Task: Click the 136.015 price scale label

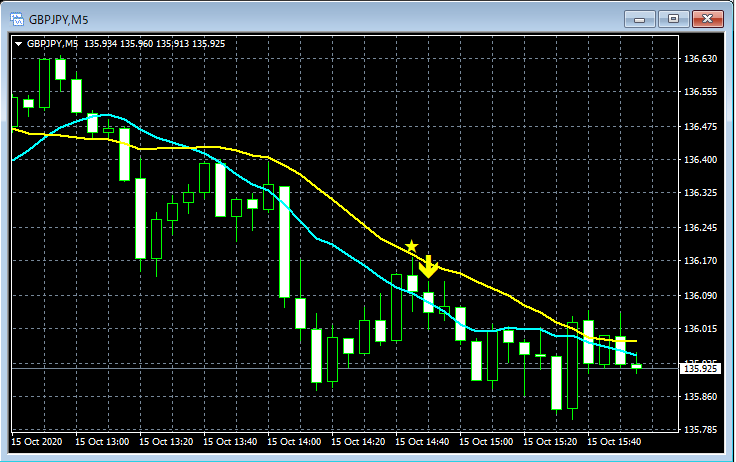Action: (x=700, y=329)
